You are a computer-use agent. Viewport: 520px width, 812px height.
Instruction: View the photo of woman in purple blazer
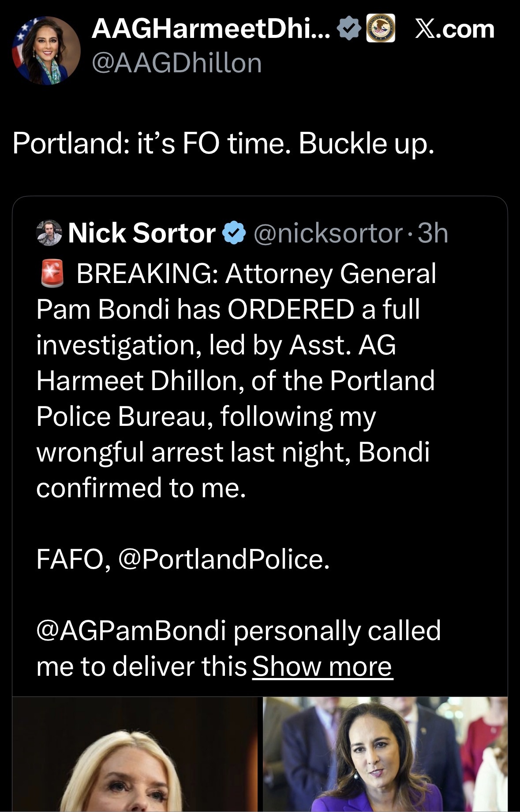point(385,754)
